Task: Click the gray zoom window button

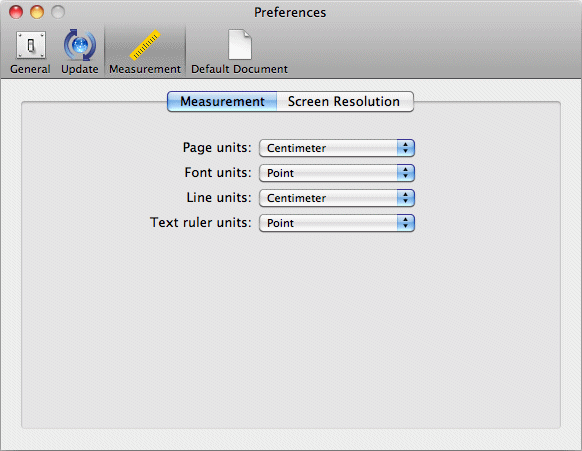Action: tap(58, 12)
